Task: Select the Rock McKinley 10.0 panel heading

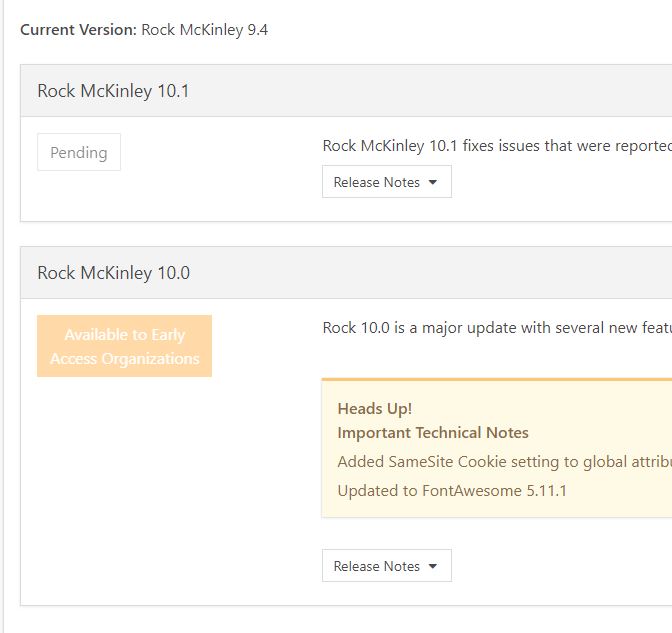Action: (113, 273)
